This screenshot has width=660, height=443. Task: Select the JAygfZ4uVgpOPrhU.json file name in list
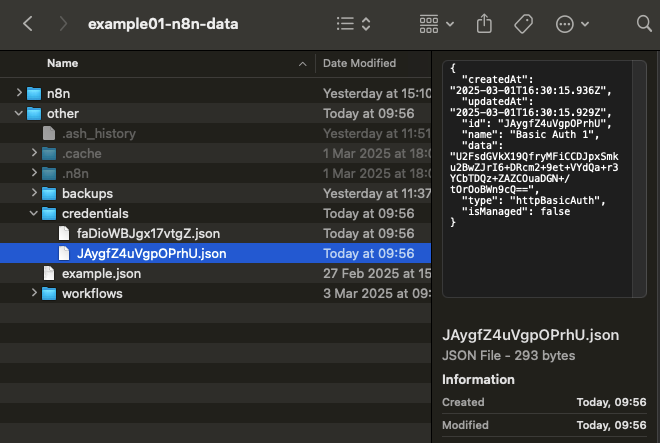152,254
